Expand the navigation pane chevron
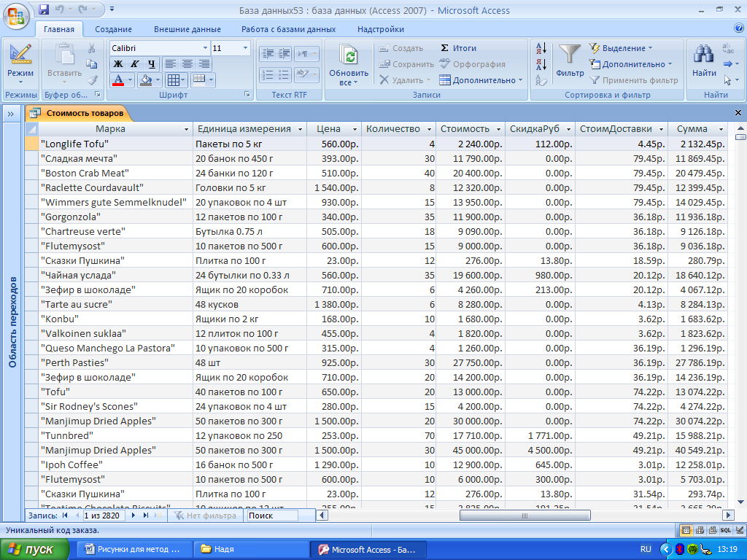The image size is (747, 560). (10, 114)
